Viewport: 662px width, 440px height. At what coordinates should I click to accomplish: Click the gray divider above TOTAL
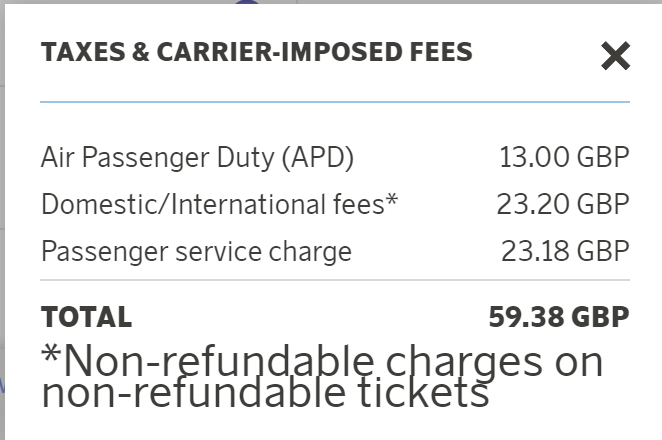point(335,281)
